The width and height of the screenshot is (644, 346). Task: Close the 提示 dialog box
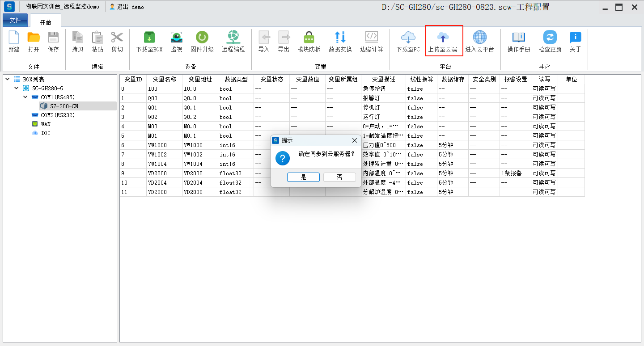point(355,140)
